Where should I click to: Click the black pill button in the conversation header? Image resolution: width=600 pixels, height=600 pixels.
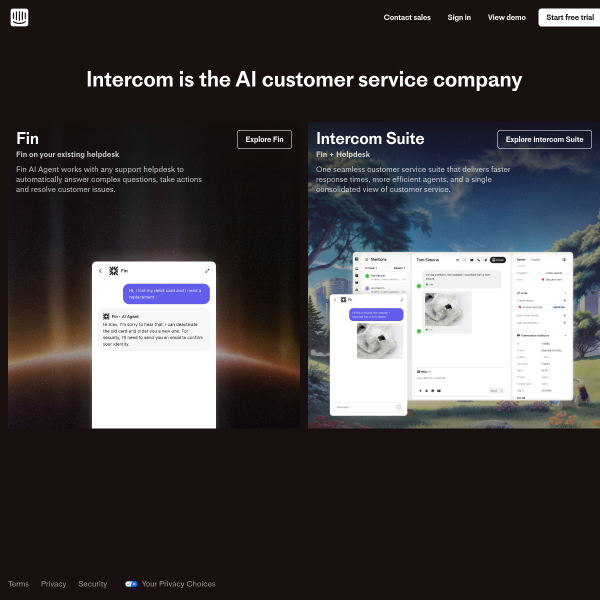498,260
